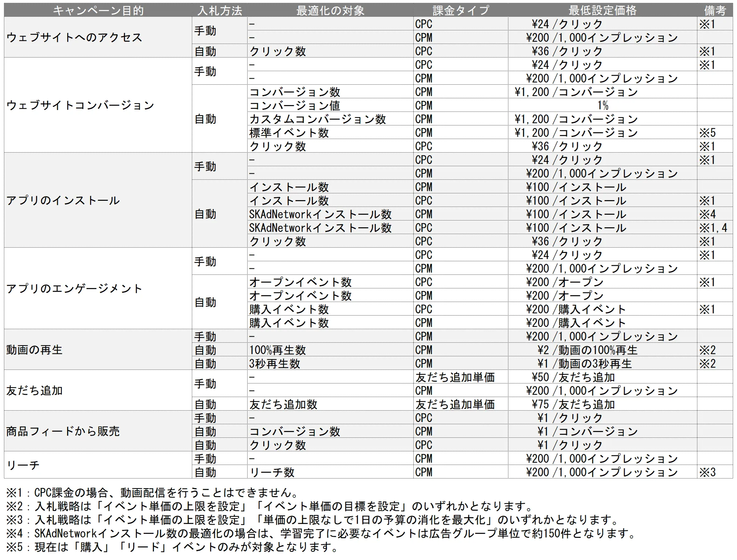Click the 1% minimum price cell

[602, 106]
